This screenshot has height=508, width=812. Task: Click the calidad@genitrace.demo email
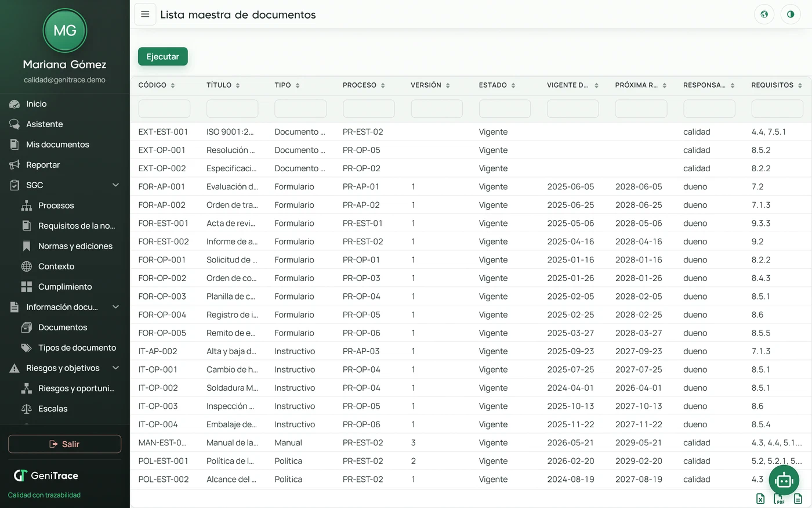point(65,80)
